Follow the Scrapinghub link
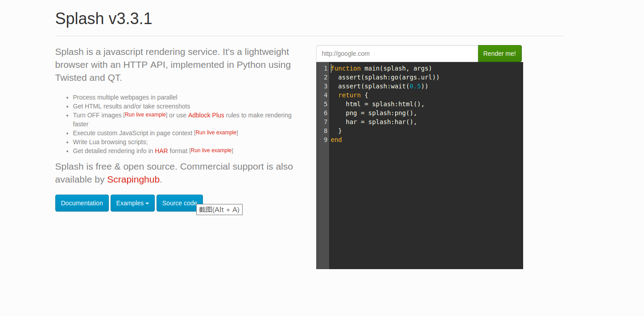This screenshot has width=644, height=316. (x=133, y=179)
